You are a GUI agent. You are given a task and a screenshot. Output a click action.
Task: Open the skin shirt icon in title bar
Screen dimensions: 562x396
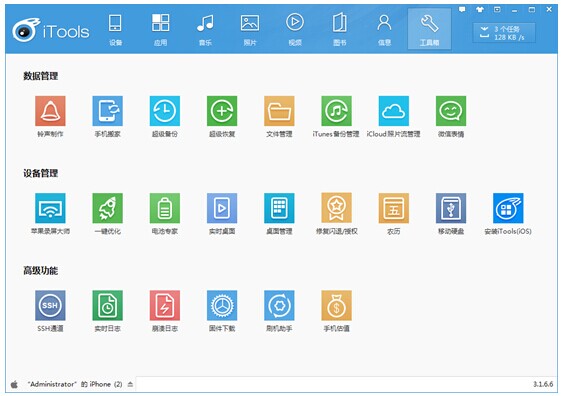point(480,10)
